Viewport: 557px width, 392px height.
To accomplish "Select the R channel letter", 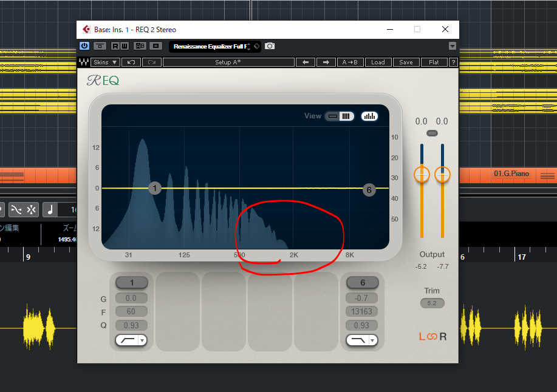I will click(x=443, y=337).
